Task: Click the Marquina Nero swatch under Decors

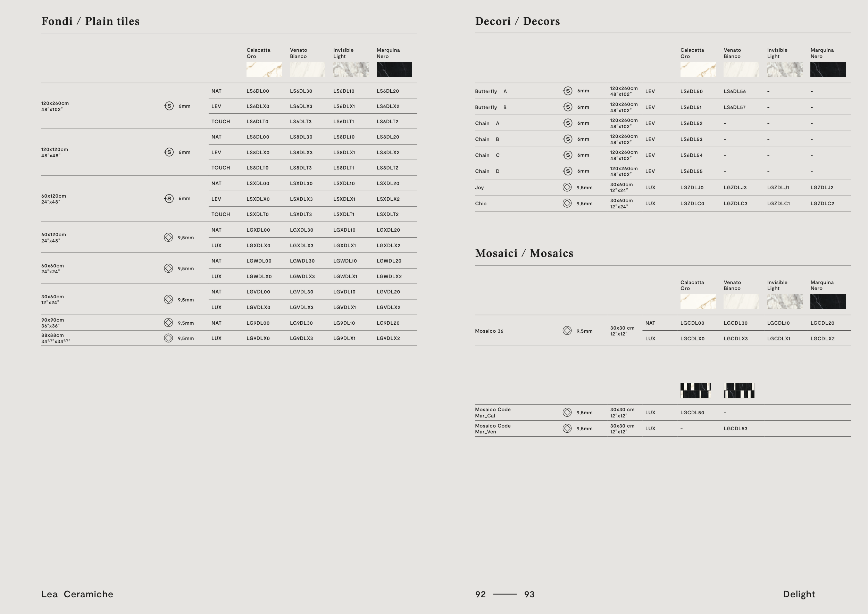Action: pos(828,69)
